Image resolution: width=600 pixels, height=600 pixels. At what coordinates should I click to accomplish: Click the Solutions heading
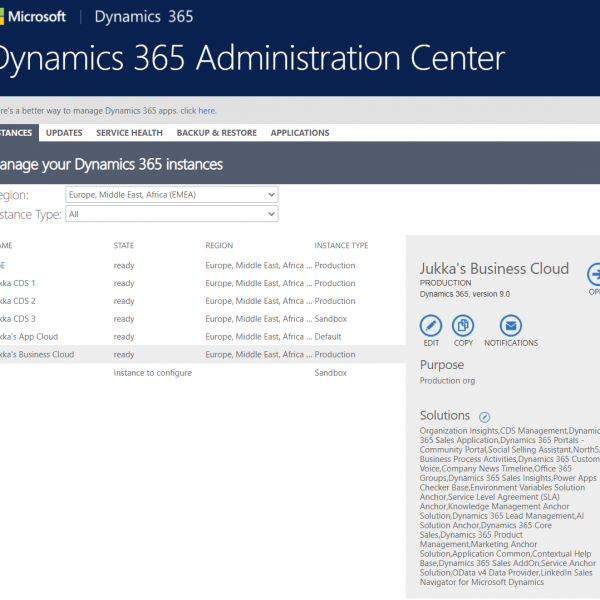pos(445,415)
